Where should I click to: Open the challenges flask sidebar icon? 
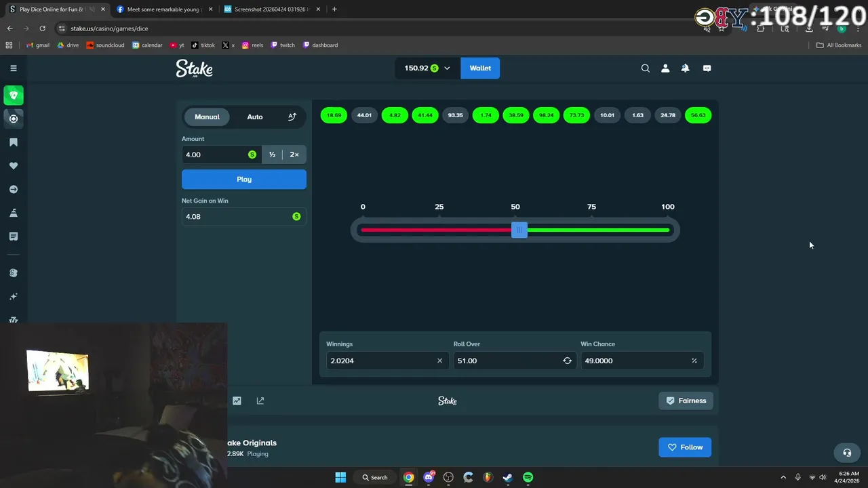click(x=14, y=213)
